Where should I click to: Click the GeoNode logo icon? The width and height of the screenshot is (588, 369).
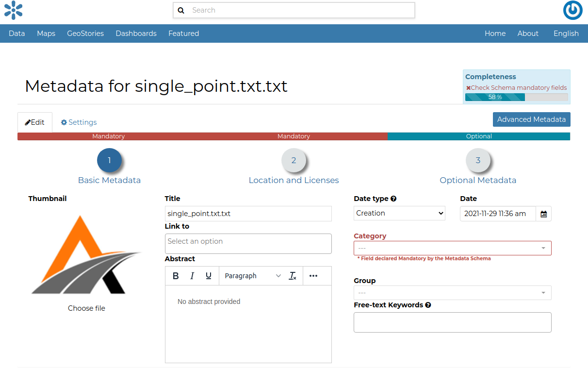click(x=14, y=10)
